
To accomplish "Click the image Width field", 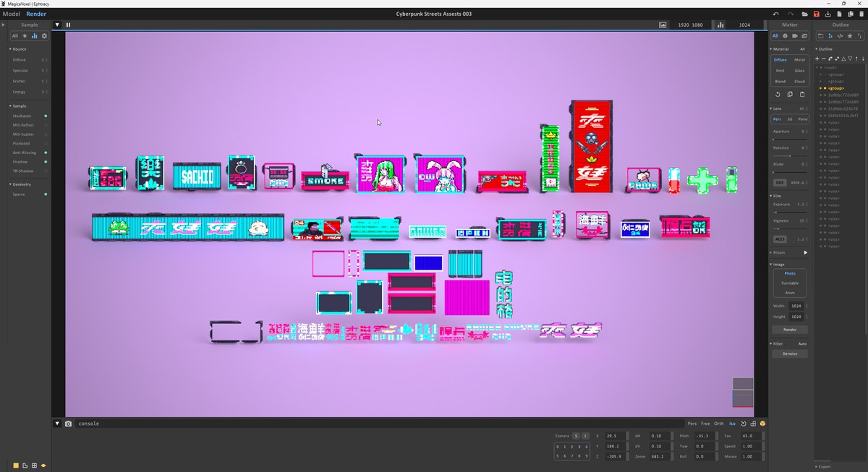I will click(796, 306).
